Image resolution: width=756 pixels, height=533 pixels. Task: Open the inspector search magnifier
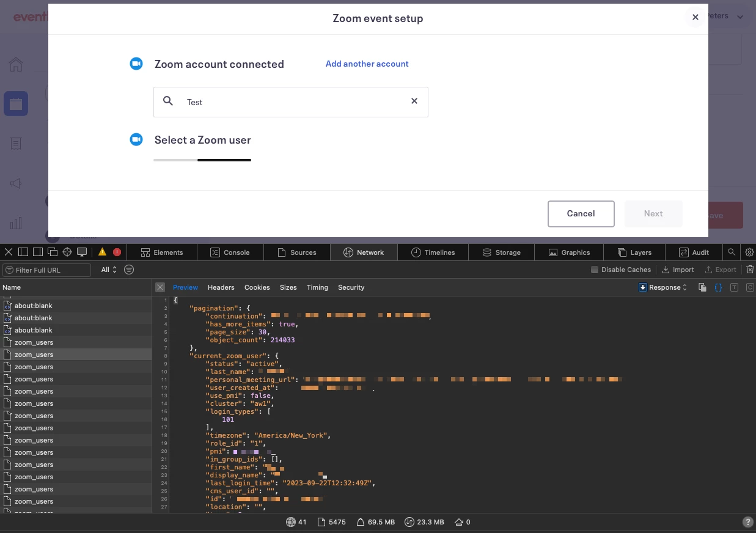(732, 252)
